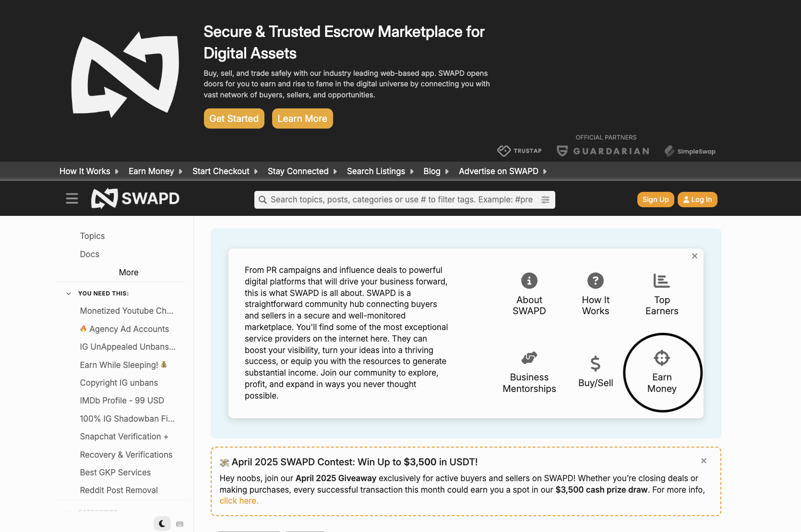
Task: Click Earn Money crosshair icon
Action: point(662,358)
